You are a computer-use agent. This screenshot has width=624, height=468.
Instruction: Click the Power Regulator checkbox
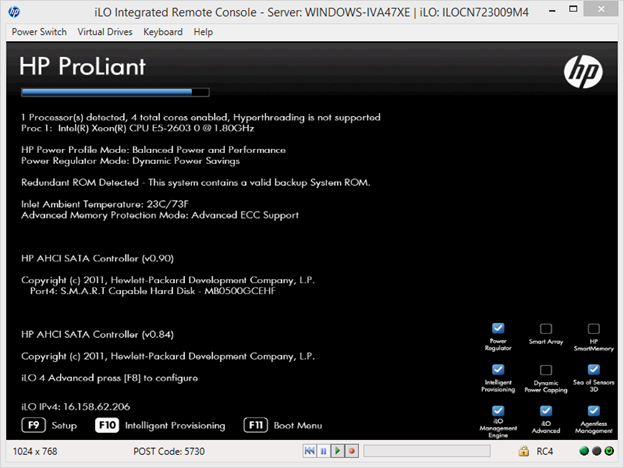[x=498, y=328]
